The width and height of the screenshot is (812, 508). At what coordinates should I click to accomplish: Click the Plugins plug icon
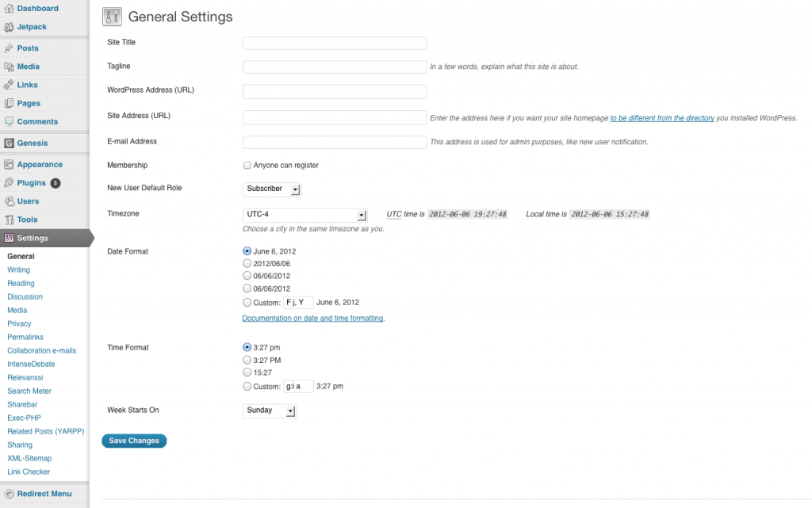click(9, 183)
